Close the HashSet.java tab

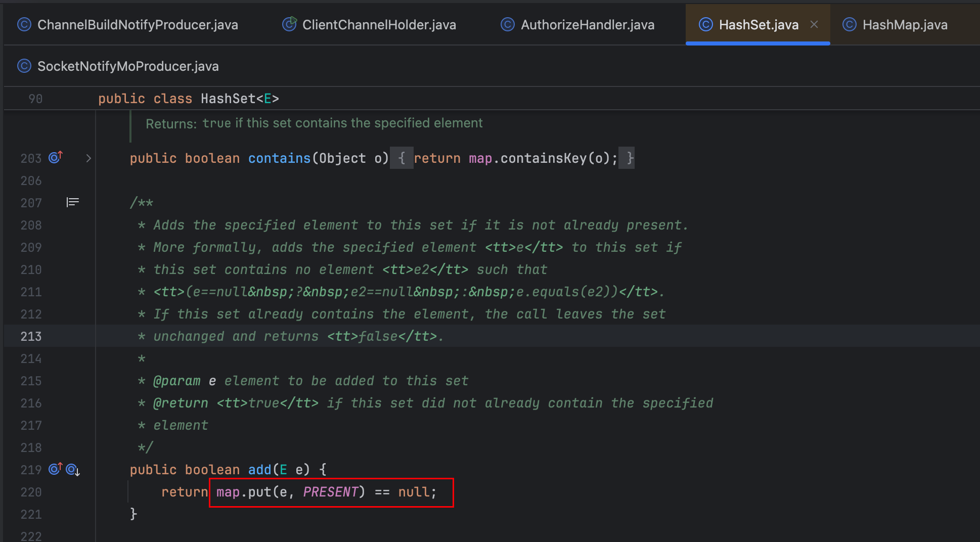814,24
